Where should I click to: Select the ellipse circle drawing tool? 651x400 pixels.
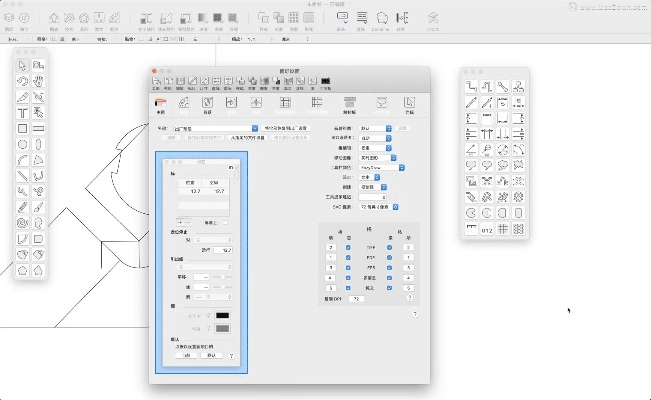(x=22, y=144)
